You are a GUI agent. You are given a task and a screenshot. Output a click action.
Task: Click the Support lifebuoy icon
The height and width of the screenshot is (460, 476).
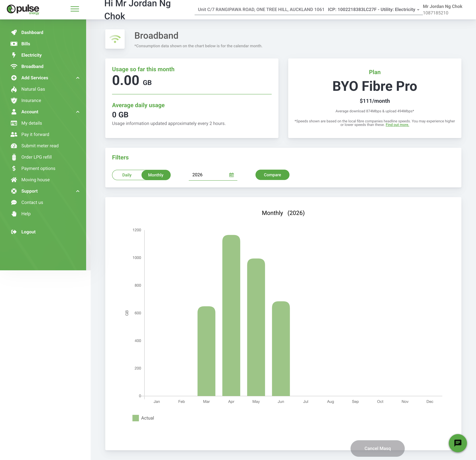pyautogui.click(x=14, y=191)
